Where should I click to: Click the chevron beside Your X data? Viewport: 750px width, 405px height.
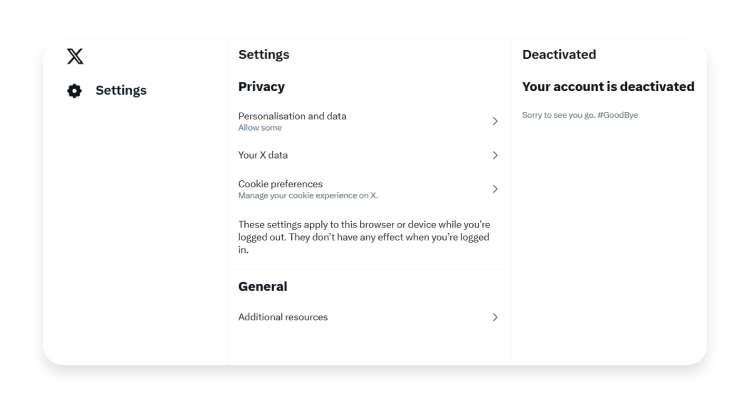coord(495,155)
